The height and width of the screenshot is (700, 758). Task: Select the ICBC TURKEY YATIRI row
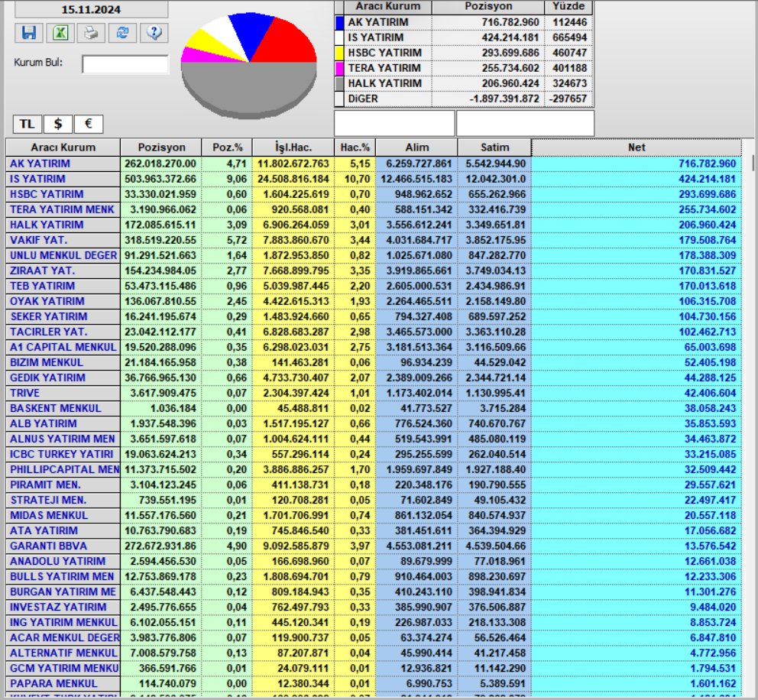pos(373,455)
